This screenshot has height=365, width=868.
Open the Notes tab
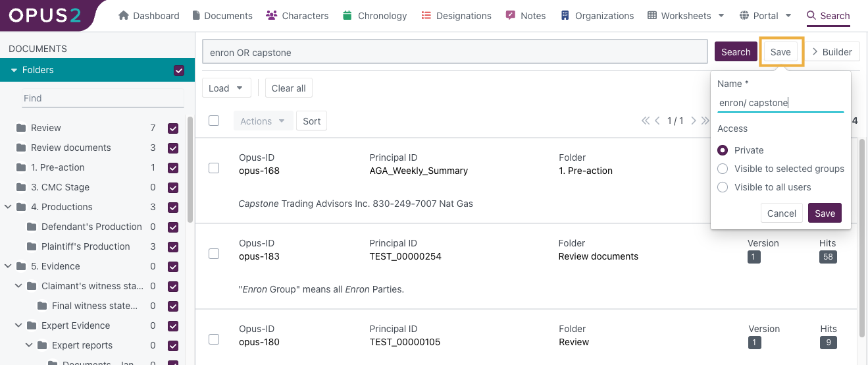pyautogui.click(x=526, y=15)
